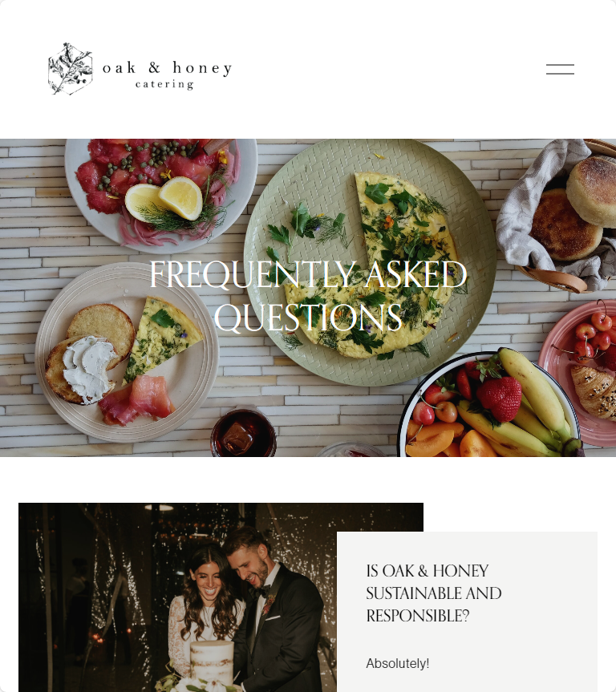The height and width of the screenshot is (692, 616).
Task: Open the hamburger navigation menu
Action: 560,69
